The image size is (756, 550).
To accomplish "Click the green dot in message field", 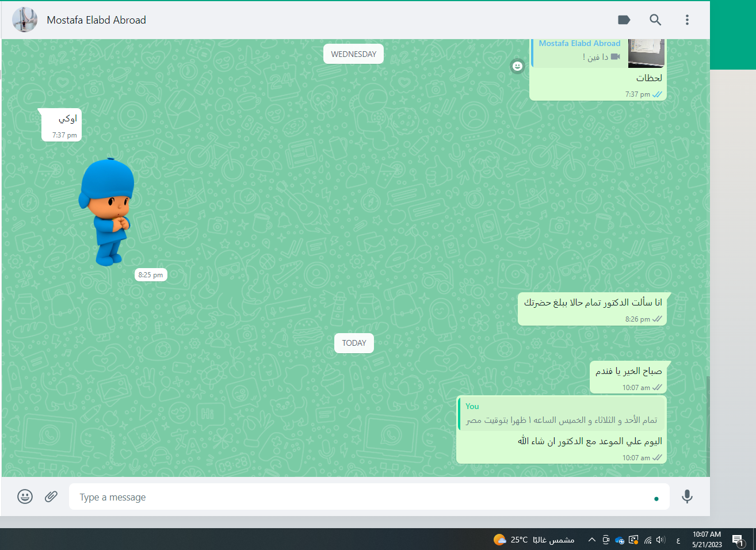I will pyautogui.click(x=656, y=499).
